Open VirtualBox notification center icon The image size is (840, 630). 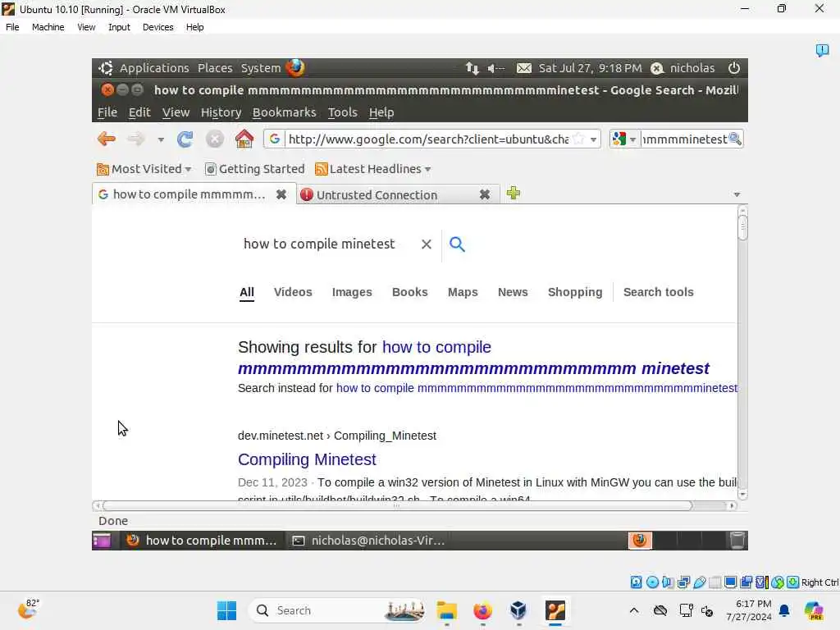pyautogui.click(x=822, y=50)
